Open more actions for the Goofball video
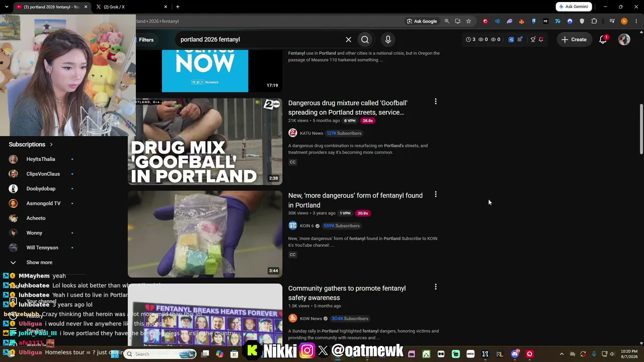This screenshot has width=644, height=362. pos(436,102)
